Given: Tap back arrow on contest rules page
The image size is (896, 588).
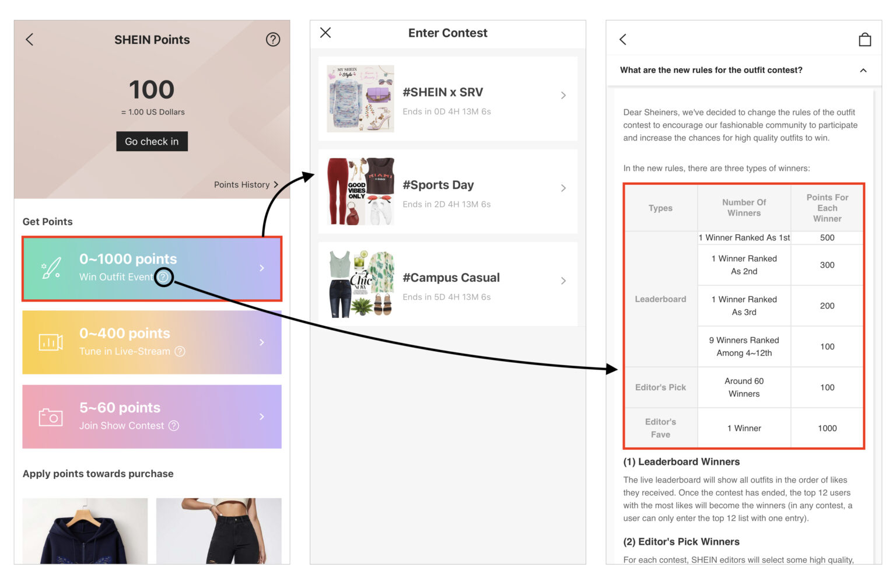Looking at the screenshot, I should point(623,40).
